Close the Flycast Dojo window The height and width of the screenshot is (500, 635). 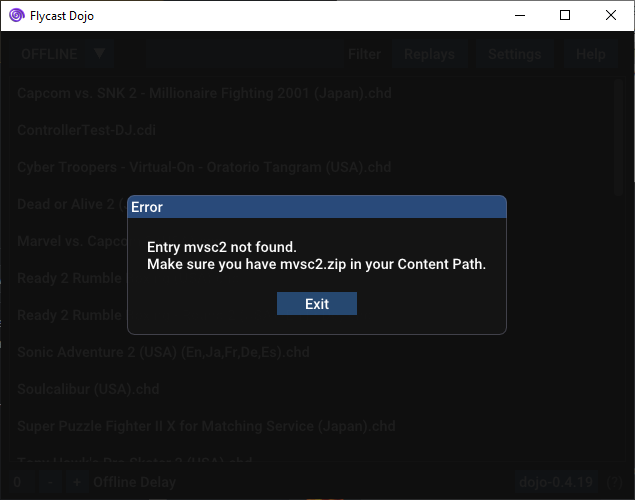611,15
